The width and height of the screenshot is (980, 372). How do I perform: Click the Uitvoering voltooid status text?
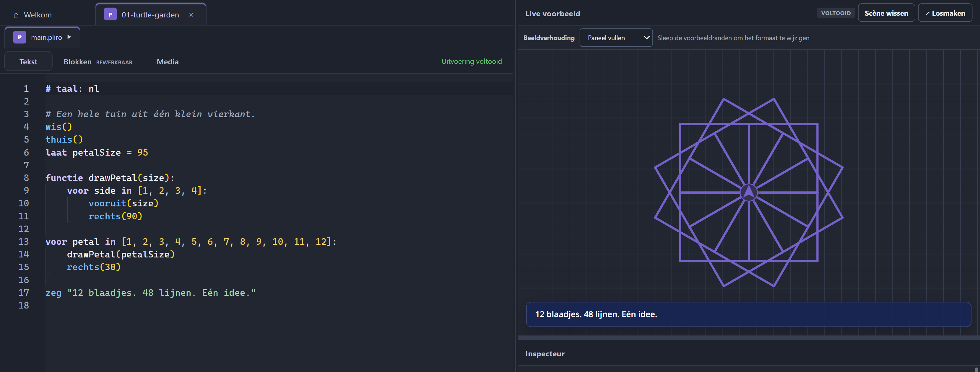471,61
